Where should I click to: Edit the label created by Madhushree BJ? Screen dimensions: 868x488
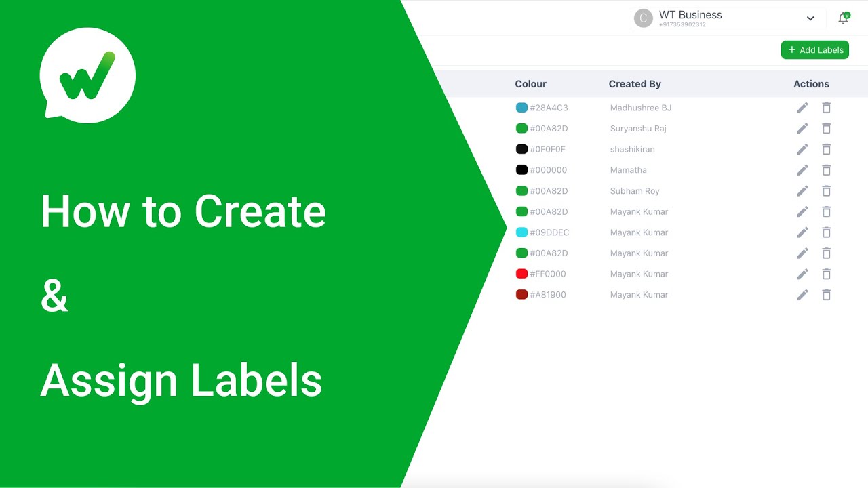tap(802, 108)
